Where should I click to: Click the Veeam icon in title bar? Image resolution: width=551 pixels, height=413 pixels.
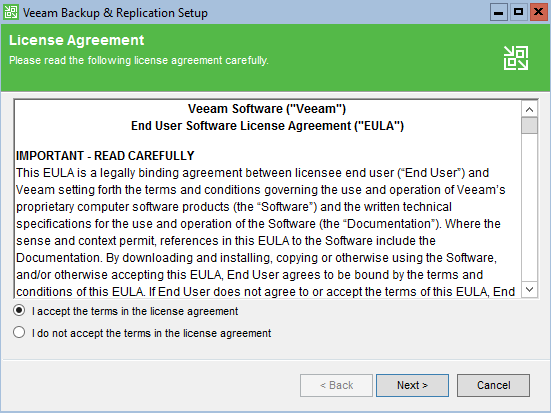tap(11, 12)
